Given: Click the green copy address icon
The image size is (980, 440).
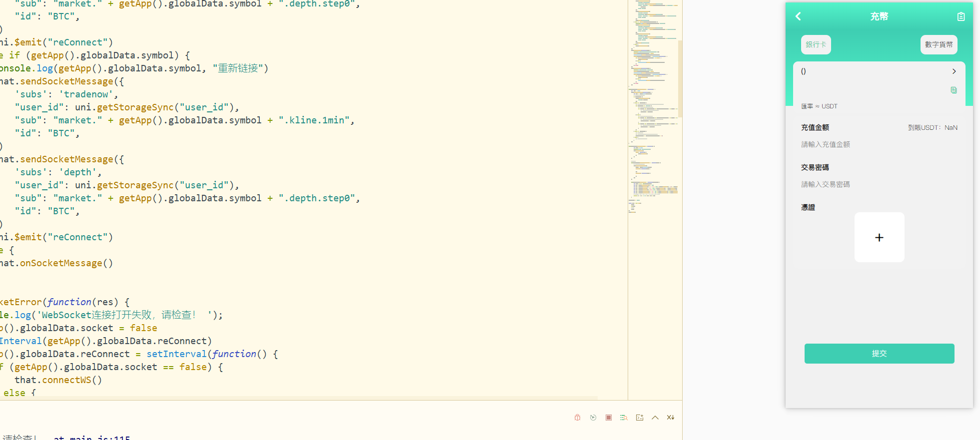Looking at the screenshot, I should point(954,90).
